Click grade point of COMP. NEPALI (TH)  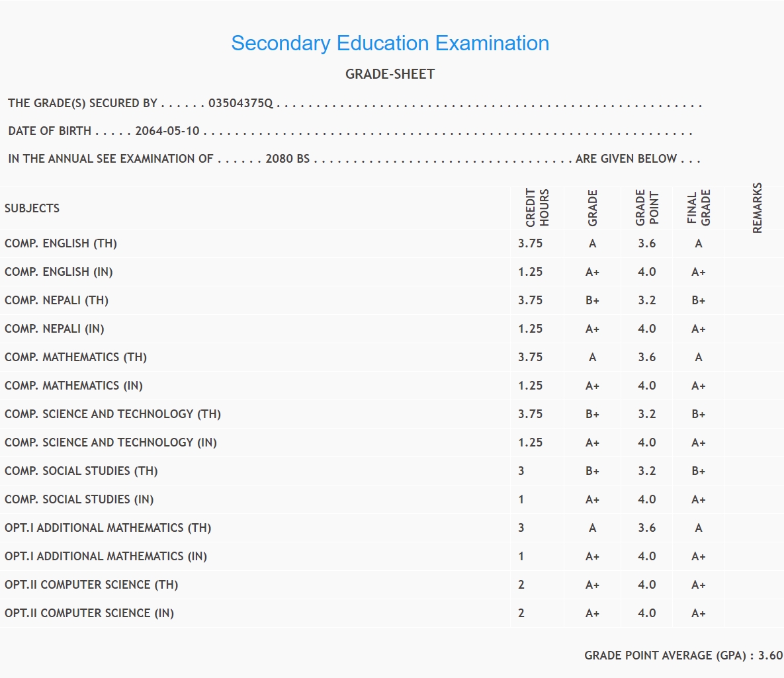click(x=646, y=300)
